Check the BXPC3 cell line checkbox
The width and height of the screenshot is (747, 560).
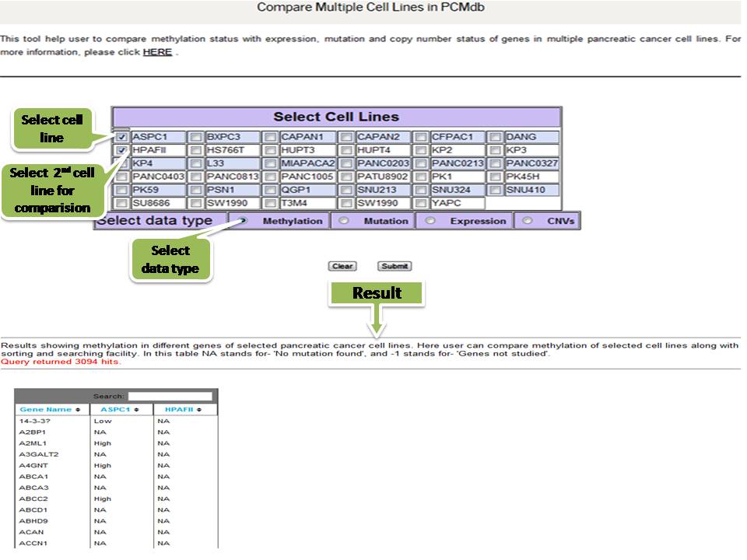point(197,138)
